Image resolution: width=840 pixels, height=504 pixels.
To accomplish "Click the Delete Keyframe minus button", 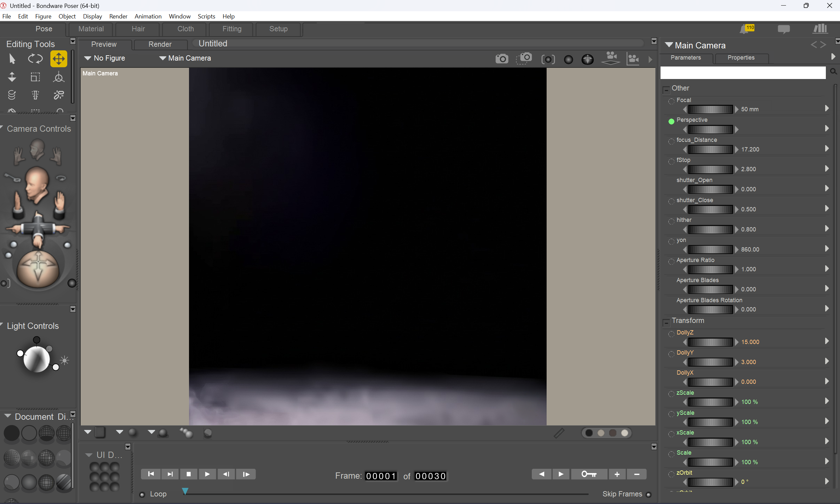I will [637, 474].
